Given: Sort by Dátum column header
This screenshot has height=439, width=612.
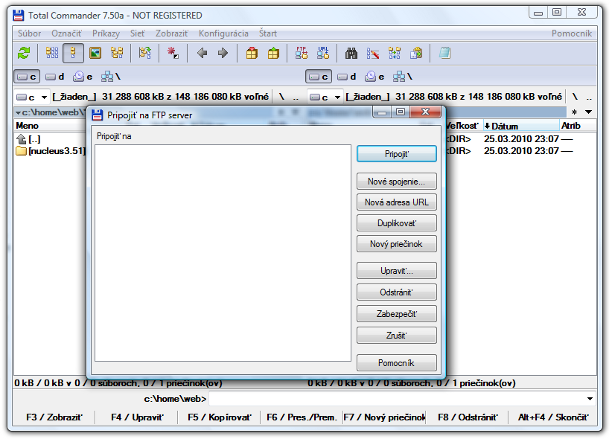Looking at the screenshot, I should pos(521,126).
